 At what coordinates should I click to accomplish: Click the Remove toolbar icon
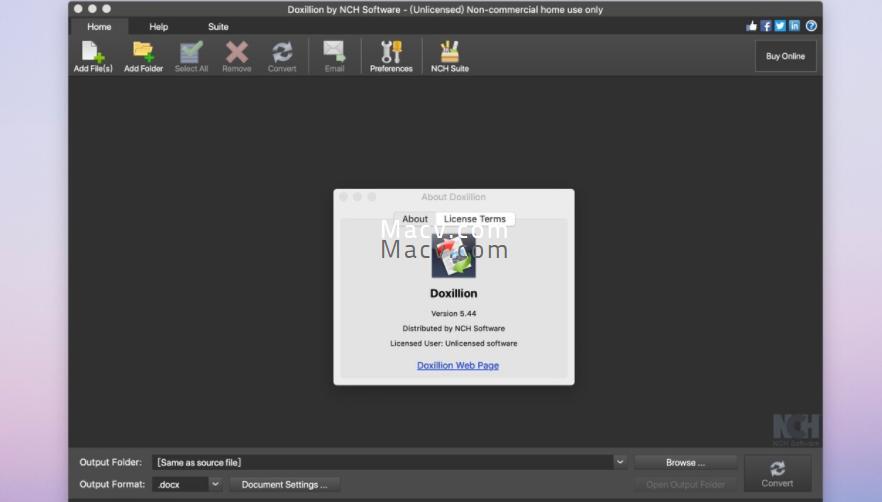(237, 56)
